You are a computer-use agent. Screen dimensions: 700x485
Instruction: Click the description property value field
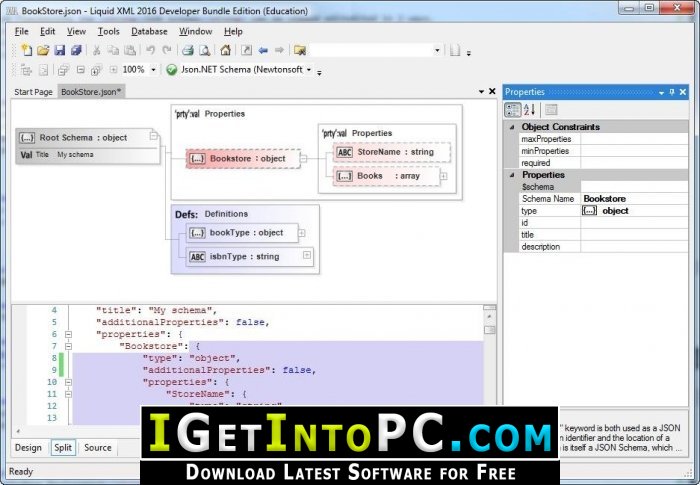click(x=634, y=247)
